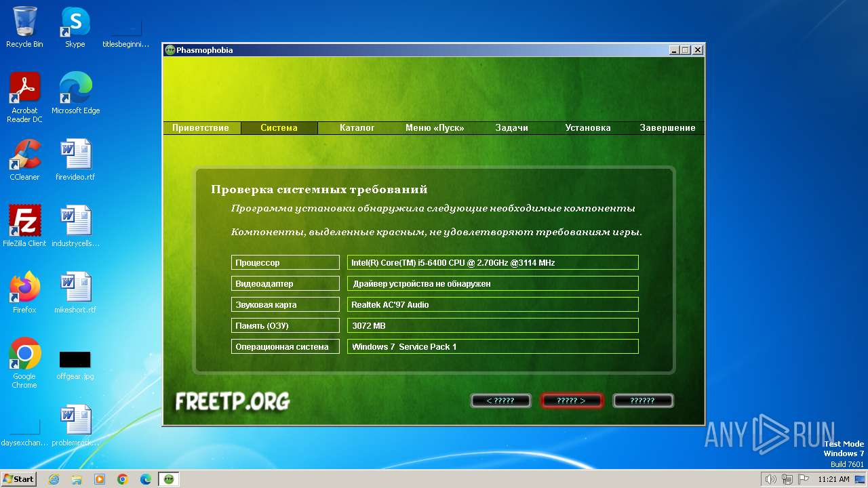Open industrycells... document icon
The image size is (868, 488).
(x=75, y=226)
